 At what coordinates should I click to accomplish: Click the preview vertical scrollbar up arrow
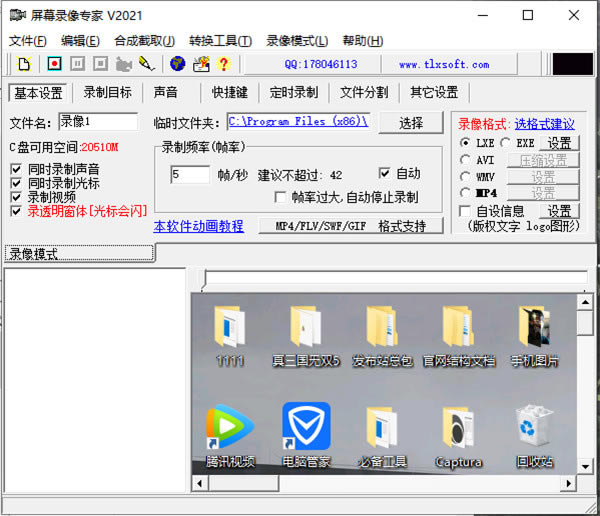coord(585,302)
